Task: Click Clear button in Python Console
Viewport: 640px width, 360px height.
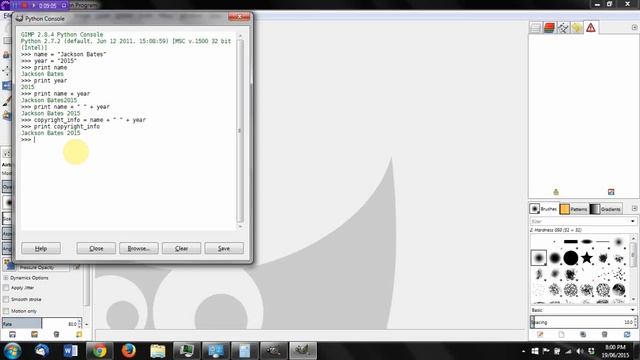Action: pyautogui.click(x=181, y=248)
